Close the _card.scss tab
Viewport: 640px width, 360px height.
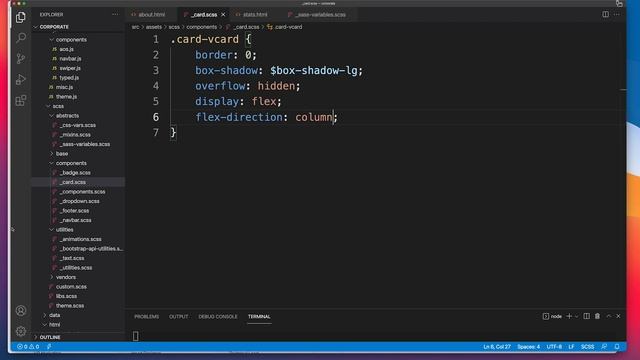coord(223,15)
